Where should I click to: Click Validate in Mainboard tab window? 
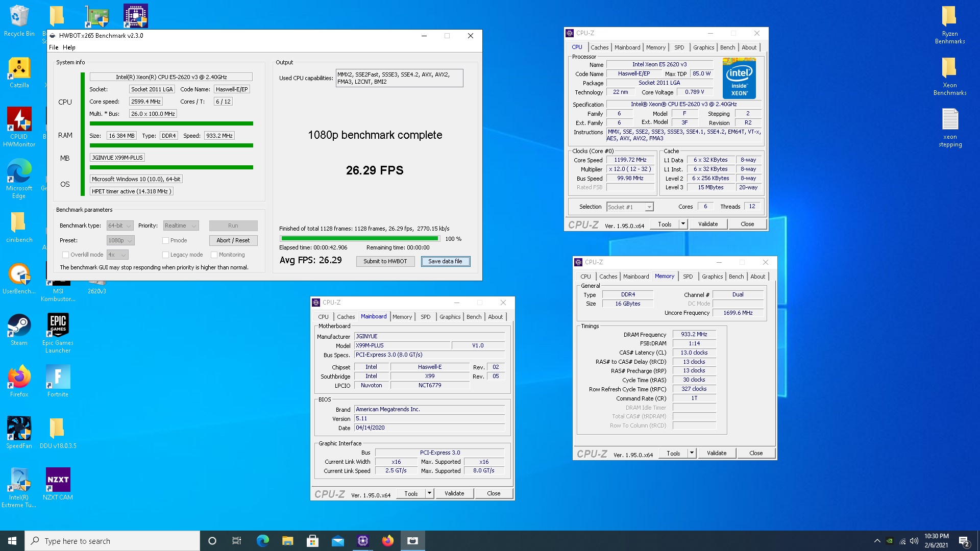point(454,493)
